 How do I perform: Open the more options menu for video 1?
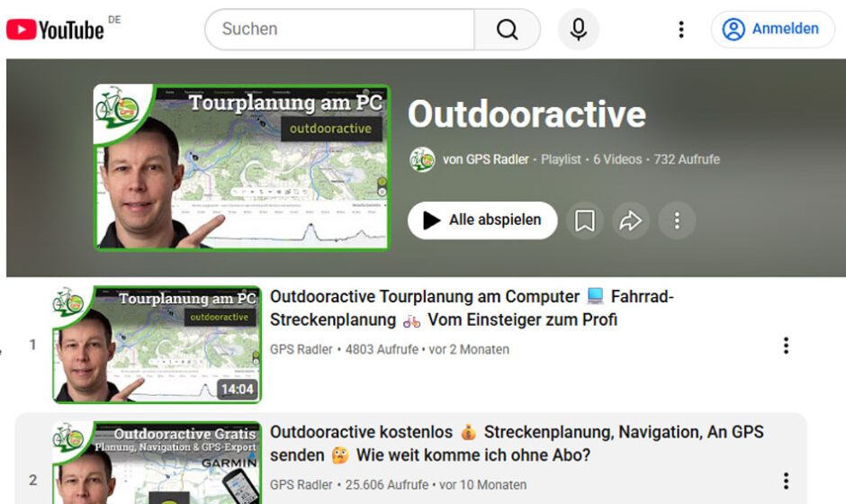coord(786,346)
